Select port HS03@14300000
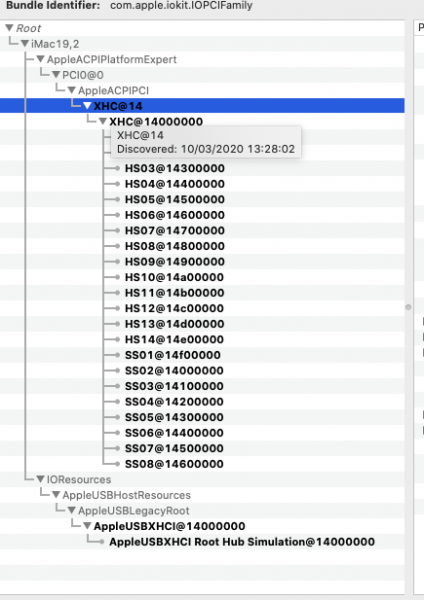This screenshot has height=600, width=424. 175,168
